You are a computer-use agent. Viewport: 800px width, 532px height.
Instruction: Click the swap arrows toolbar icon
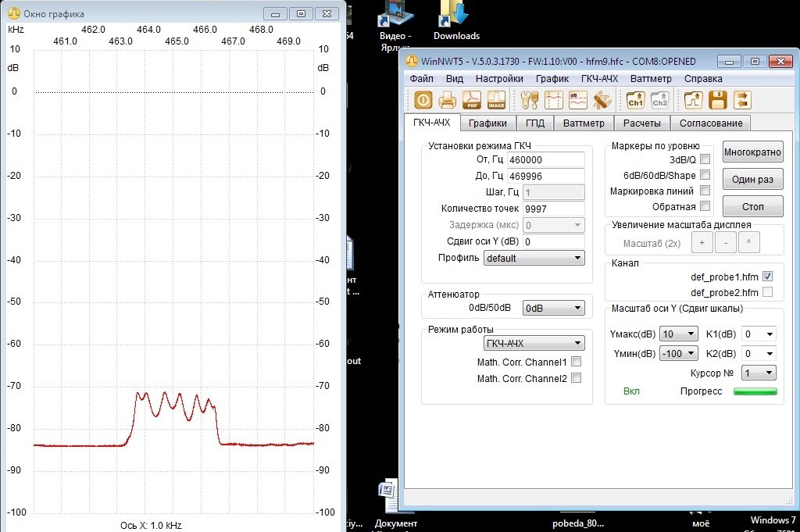[742, 100]
